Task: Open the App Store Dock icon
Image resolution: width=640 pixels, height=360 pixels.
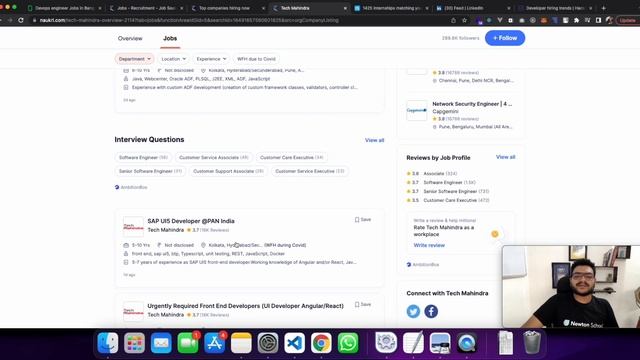Action: point(214,343)
